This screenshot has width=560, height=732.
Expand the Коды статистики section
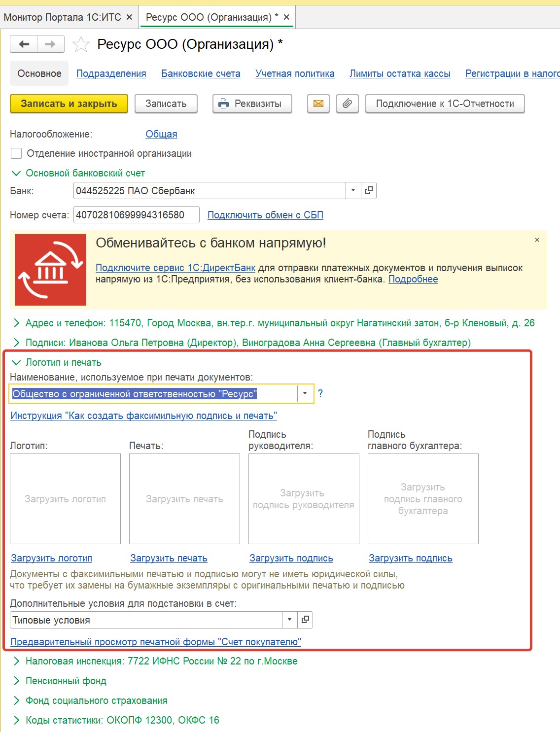pos(16,720)
